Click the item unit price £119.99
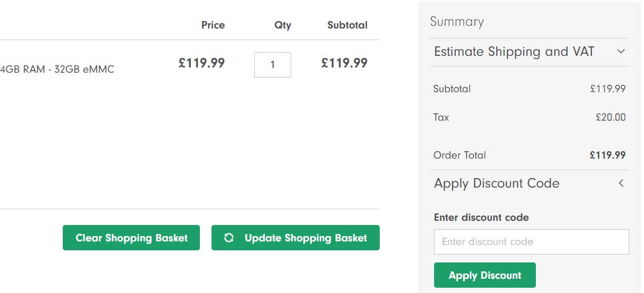This screenshot has height=293, width=644. [x=201, y=63]
